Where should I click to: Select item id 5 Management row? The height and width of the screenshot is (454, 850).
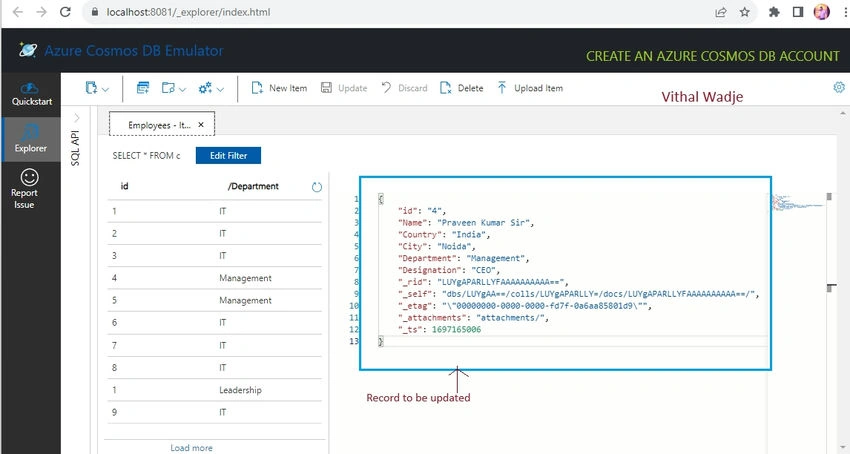215,300
